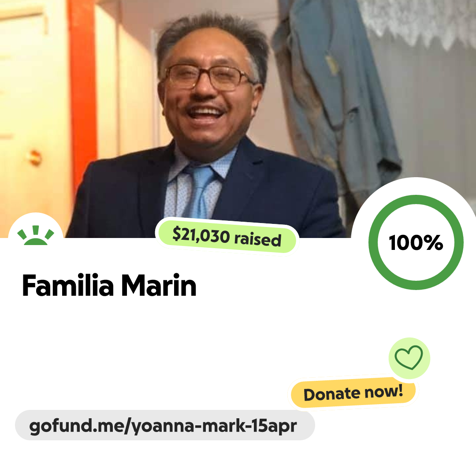Click the word "raised" in the green badge
Viewport: 476px width, 476px height.
pos(258,239)
